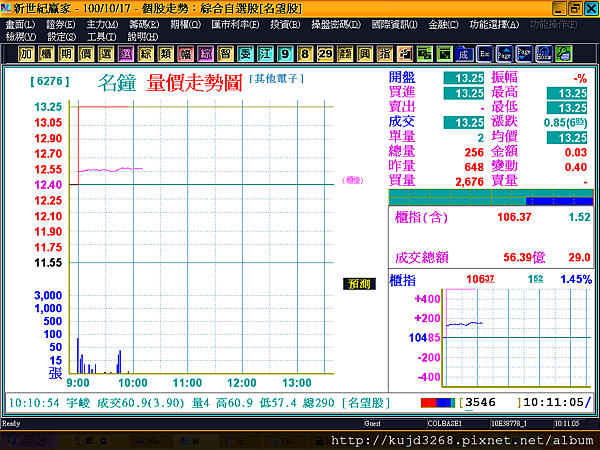Click the 櫃指(含) 106.37 value
This screenshot has height=450, width=600.
coord(514,217)
